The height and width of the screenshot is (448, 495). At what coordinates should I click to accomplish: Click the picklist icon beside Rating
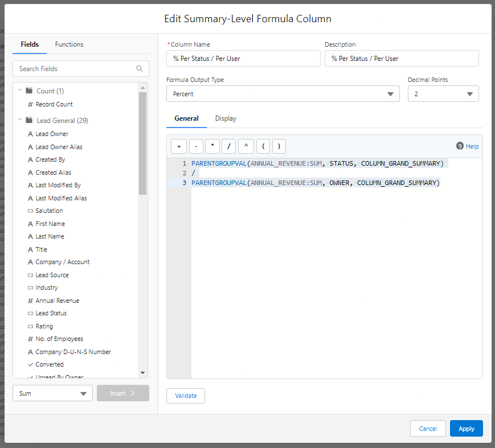click(x=30, y=326)
